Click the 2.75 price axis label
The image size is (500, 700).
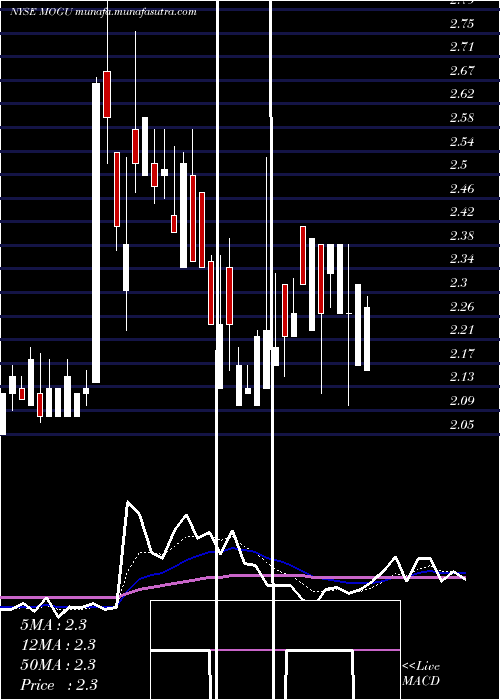click(x=462, y=25)
